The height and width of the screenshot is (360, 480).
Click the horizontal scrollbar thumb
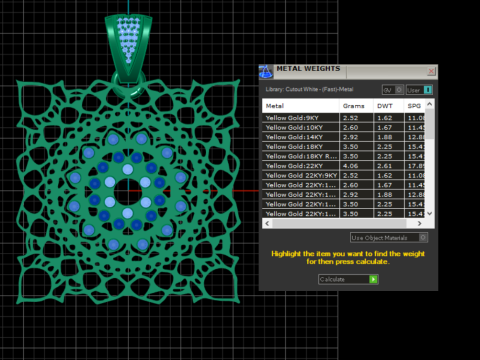pyautogui.click(x=339, y=224)
